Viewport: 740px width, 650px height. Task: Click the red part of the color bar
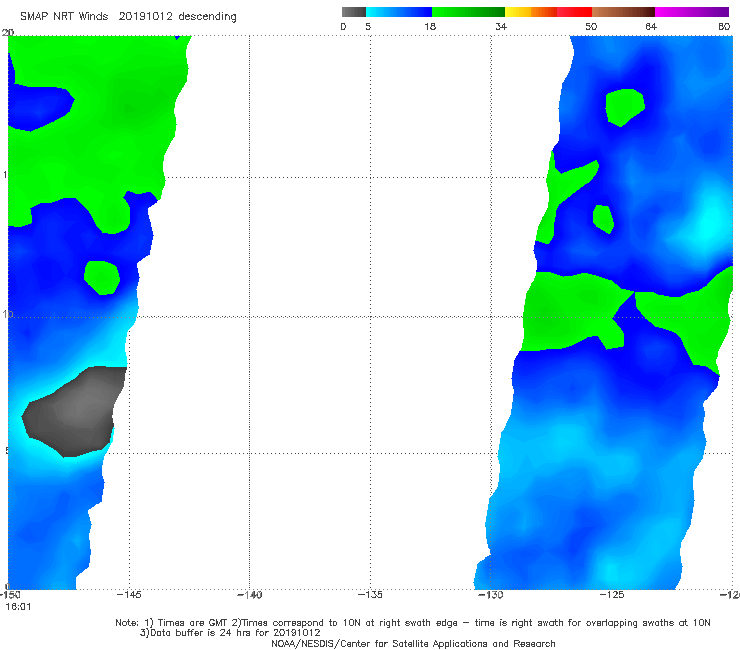coord(574,12)
